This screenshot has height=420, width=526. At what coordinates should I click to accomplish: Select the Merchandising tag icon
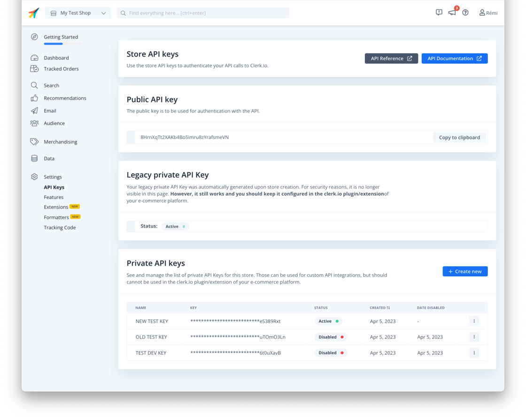[34, 141]
